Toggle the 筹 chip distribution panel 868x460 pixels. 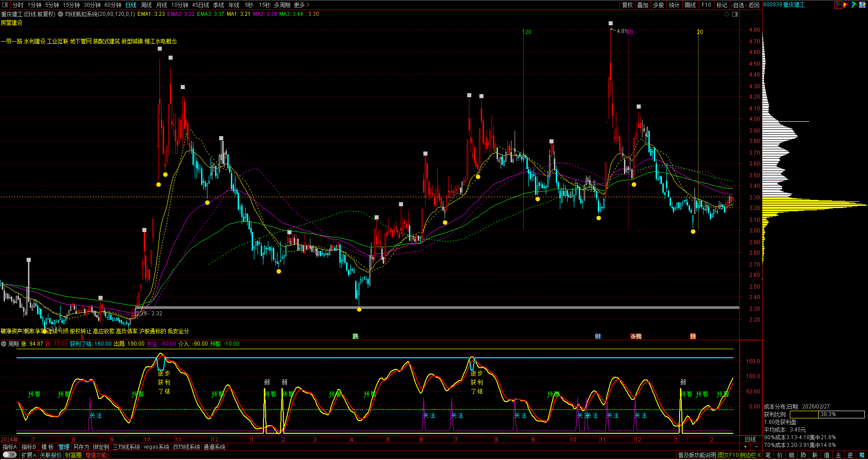[862, 455]
